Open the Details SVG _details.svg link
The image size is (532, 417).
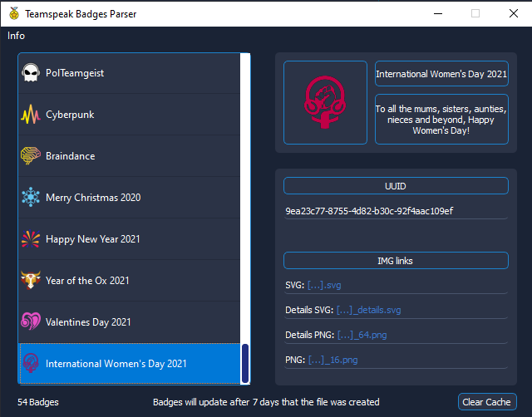click(369, 310)
